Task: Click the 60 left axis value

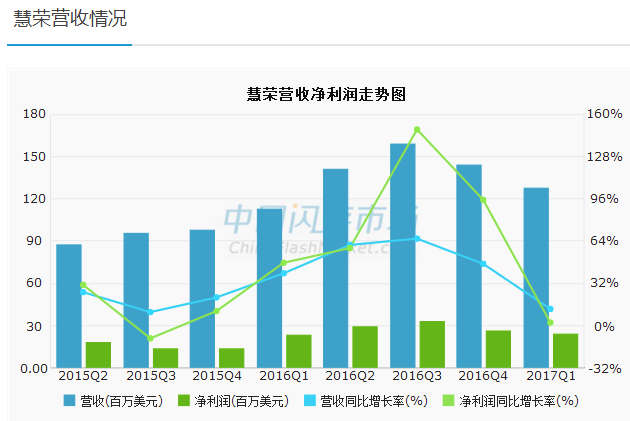Action: pos(34,283)
